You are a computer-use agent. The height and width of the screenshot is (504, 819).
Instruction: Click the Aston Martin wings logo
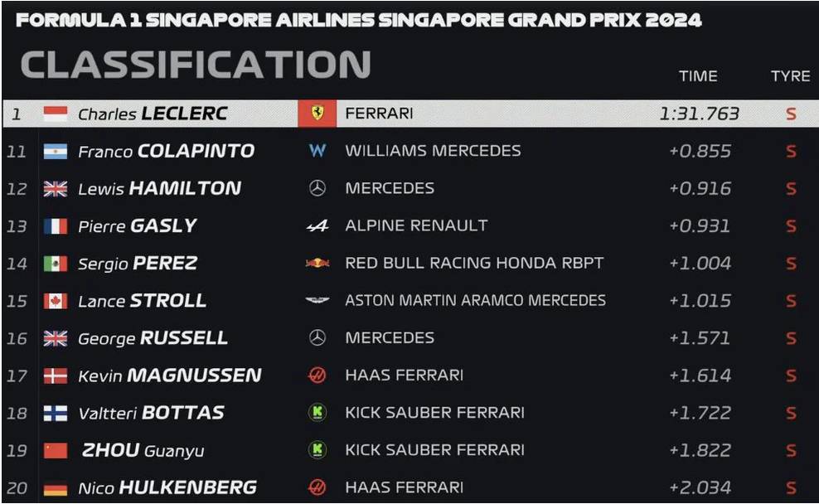pyautogui.click(x=317, y=300)
